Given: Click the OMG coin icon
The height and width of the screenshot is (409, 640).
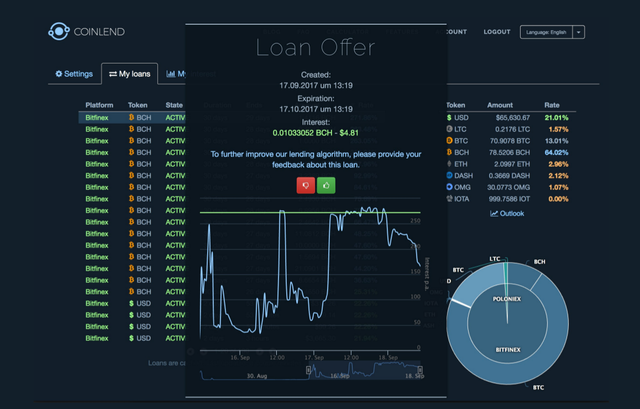Looking at the screenshot, I should pos(449,187).
